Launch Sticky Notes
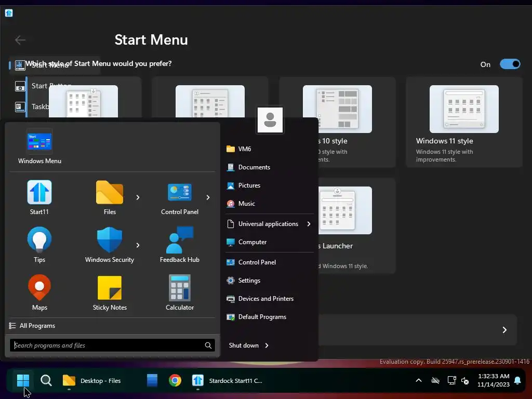The width and height of the screenshot is (532, 399). click(x=110, y=293)
